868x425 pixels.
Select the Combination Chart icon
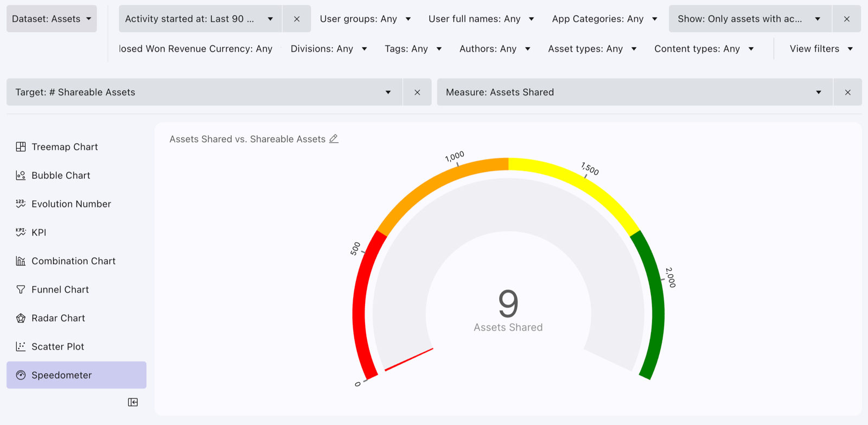(x=21, y=261)
